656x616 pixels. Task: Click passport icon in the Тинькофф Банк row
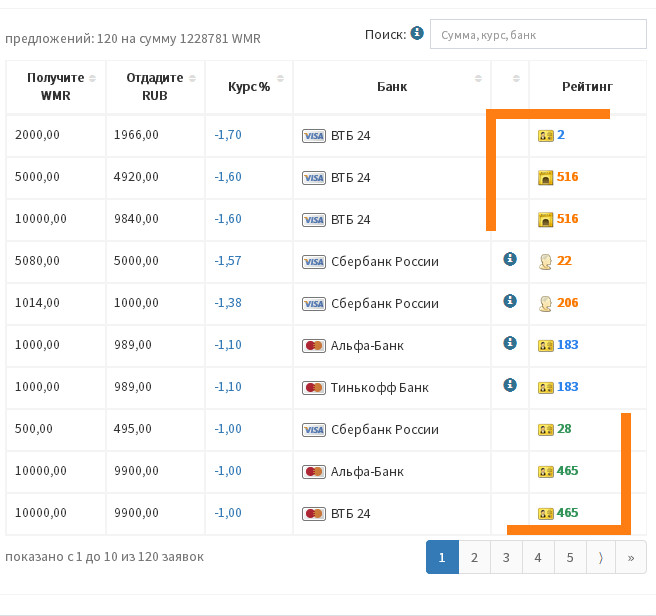pos(546,388)
